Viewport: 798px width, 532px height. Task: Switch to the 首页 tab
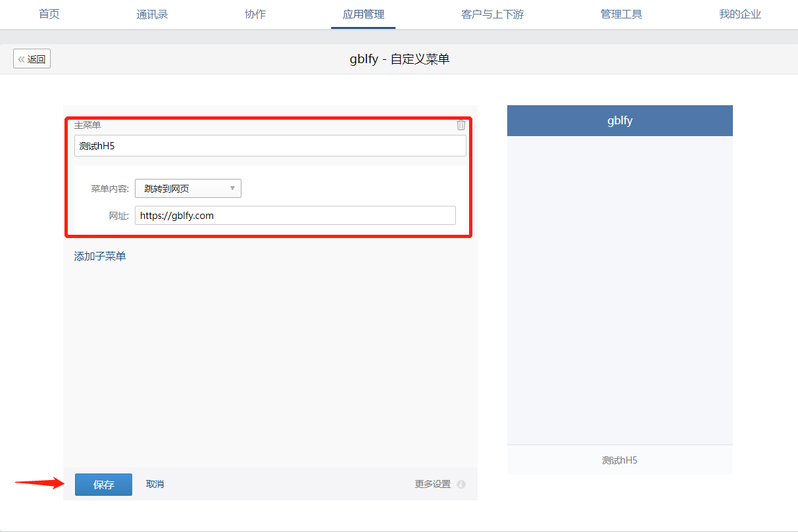[x=49, y=14]
